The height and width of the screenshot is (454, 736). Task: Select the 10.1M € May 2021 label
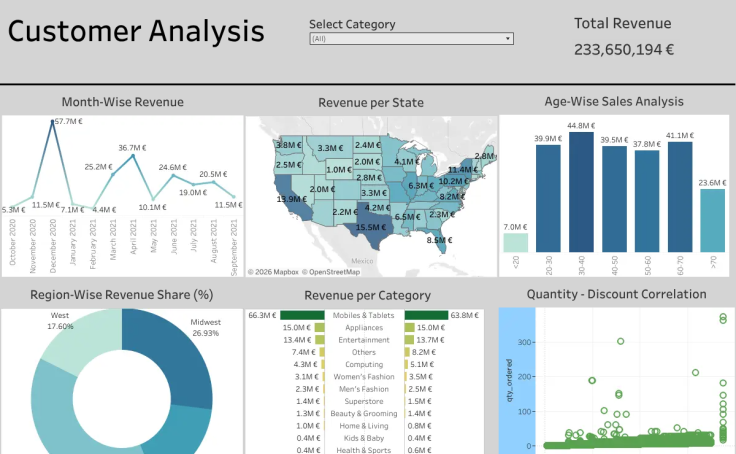pos(153,207)
